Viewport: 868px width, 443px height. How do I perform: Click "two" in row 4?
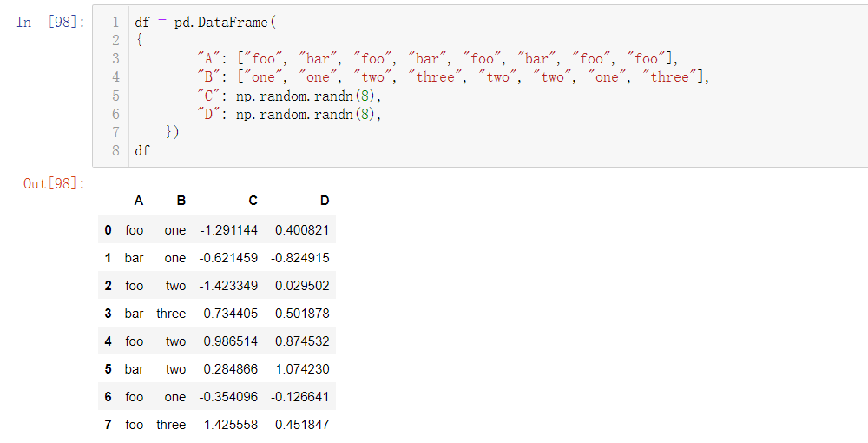pyautogui.click(x=176, y=341)
